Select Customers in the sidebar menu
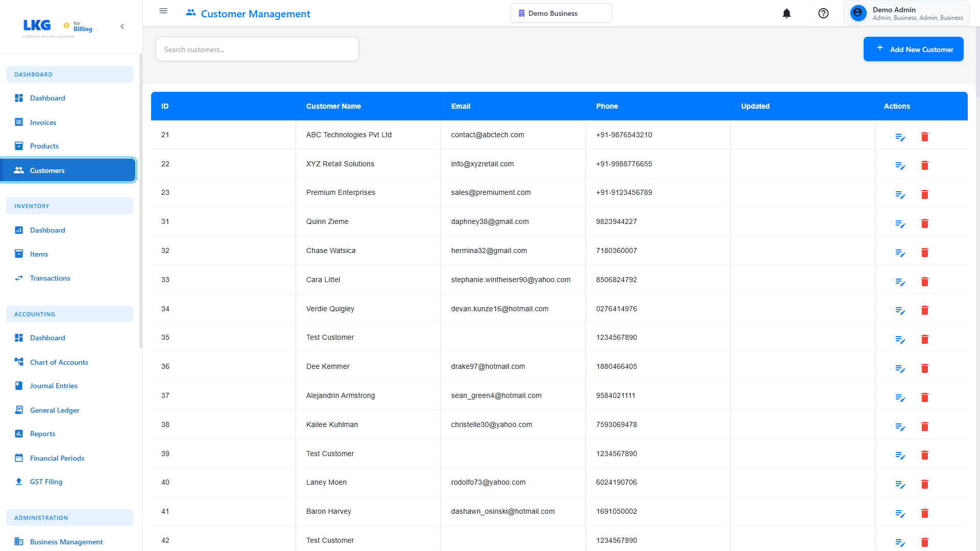 (x=47, y=170)
